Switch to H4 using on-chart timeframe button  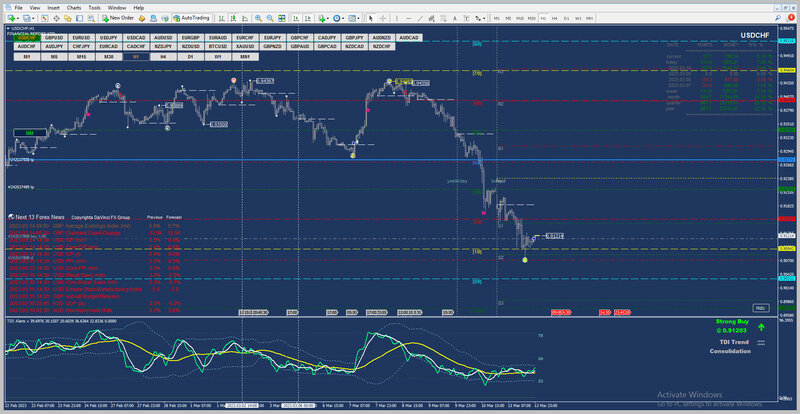(163, 57)
